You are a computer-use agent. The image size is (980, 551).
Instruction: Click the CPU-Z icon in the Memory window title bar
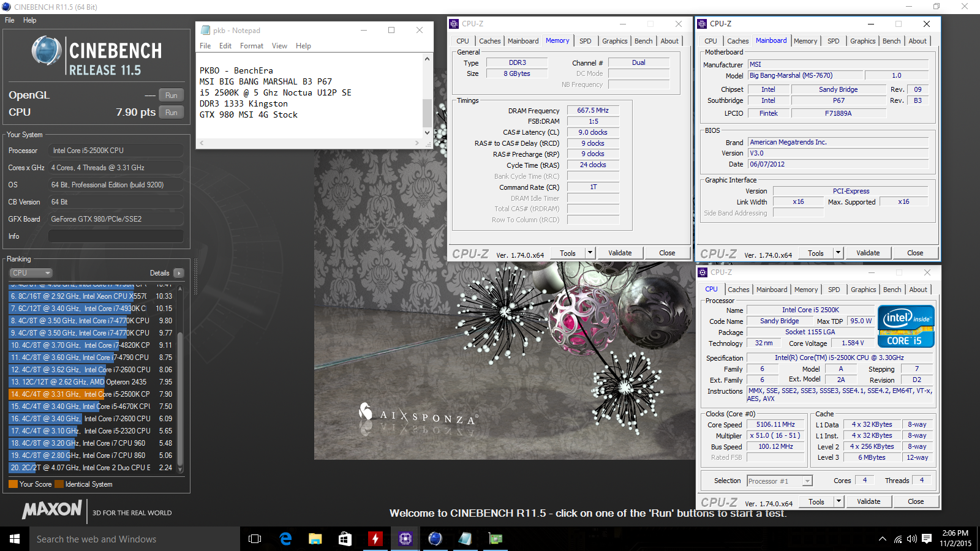(454, 24)
